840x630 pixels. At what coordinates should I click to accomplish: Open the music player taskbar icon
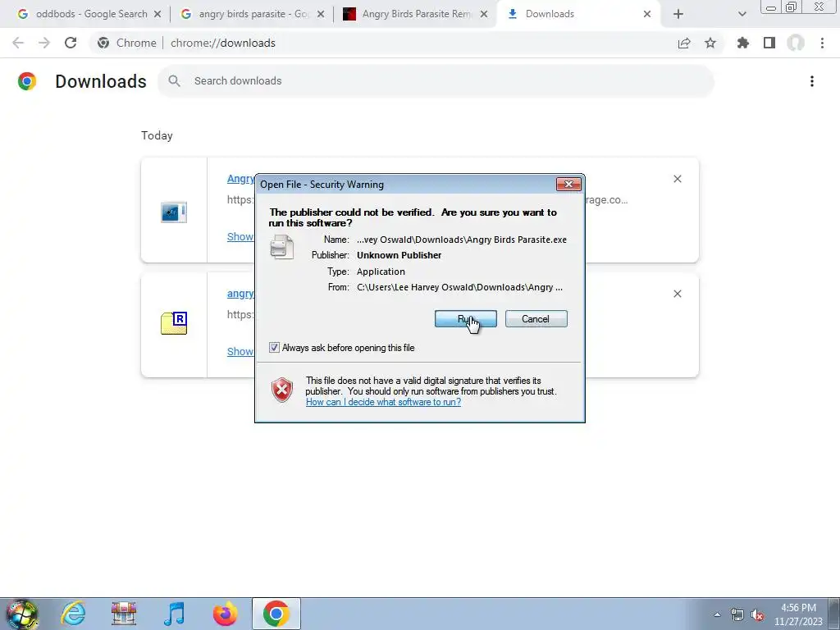tap(174, 614)
